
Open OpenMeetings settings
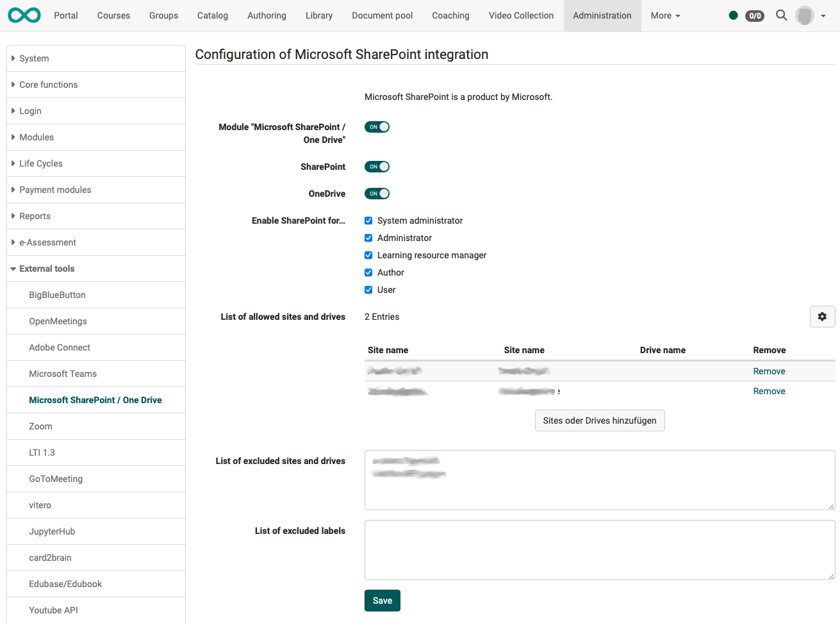(x=96, y=321)
